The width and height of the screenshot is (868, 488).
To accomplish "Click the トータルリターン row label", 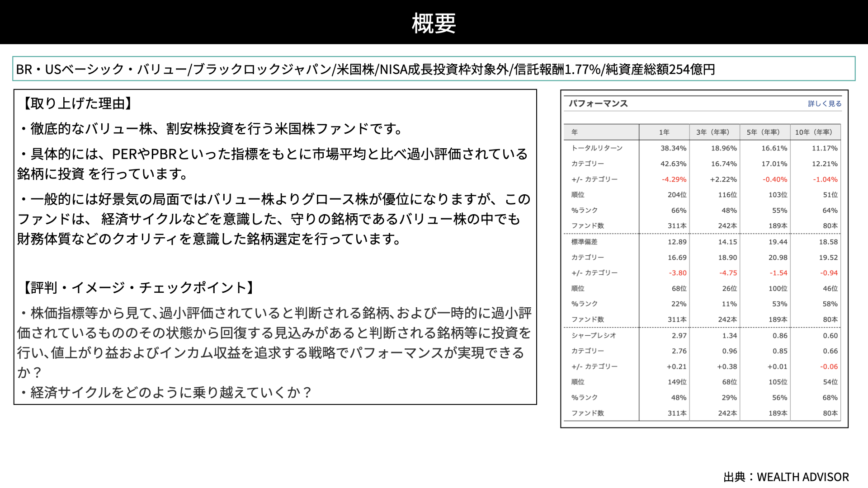I will click(x=597, y=148).
